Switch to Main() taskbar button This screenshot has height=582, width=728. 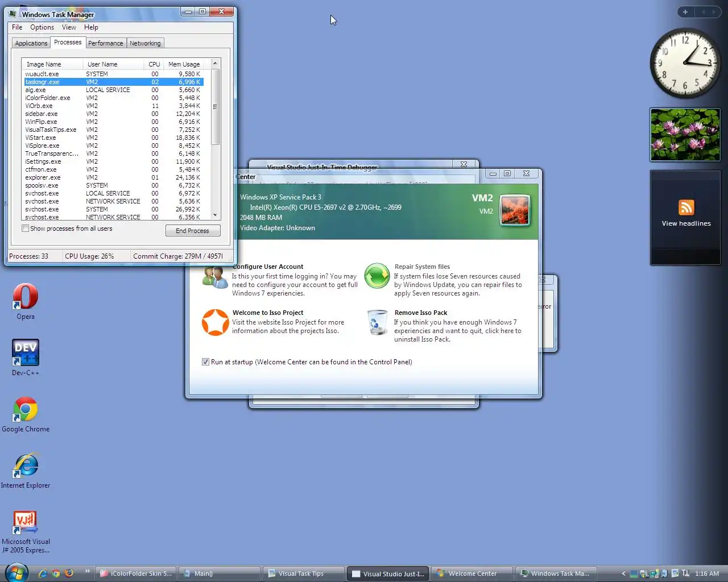tap(220, 573)
